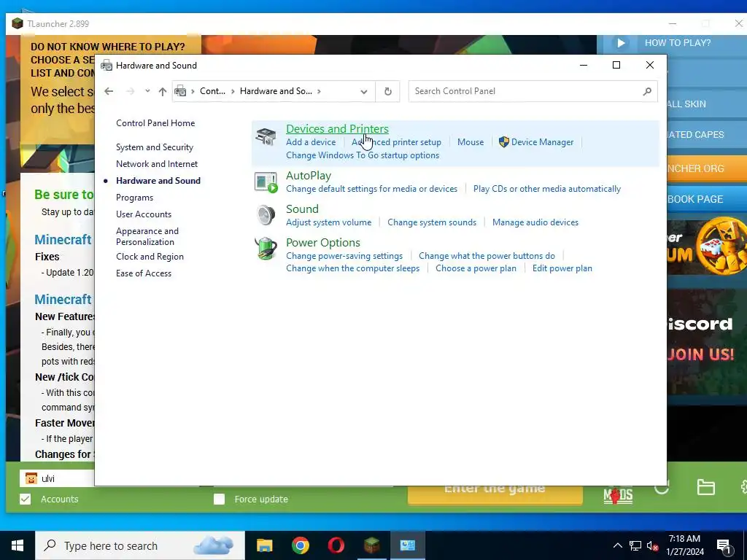Select Clock and Region in sidebar
Image resolution: width=747 pixels, height=560 pixels.
tap(150, 256)
